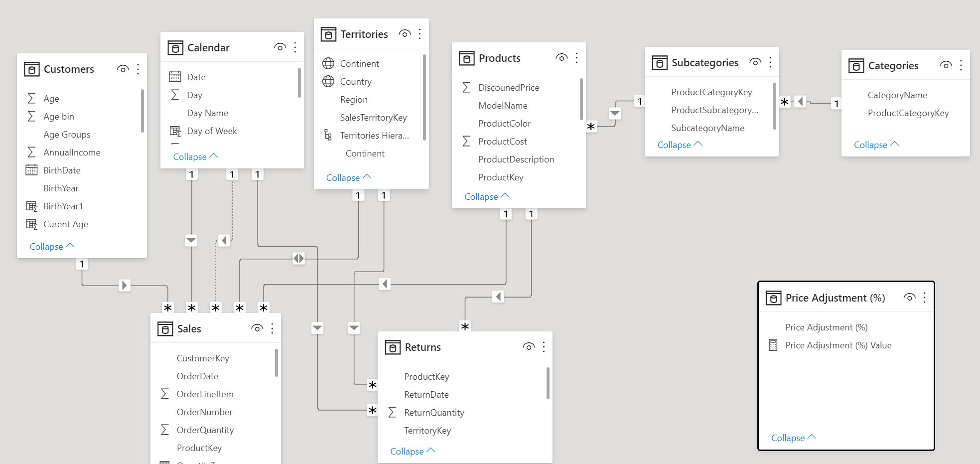
Task: Select the hierarchy icon beside Curent Age
Action: tap(31, 224)
